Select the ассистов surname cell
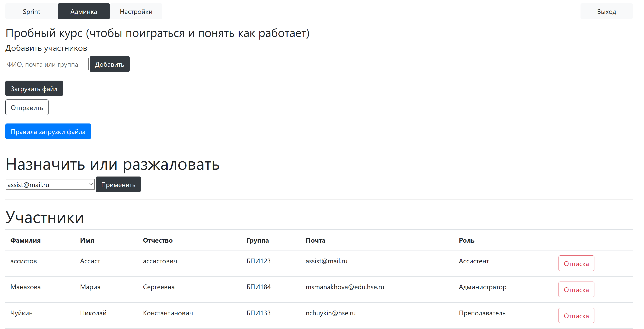The image size is (644, 329). click(x=23, y=261)
